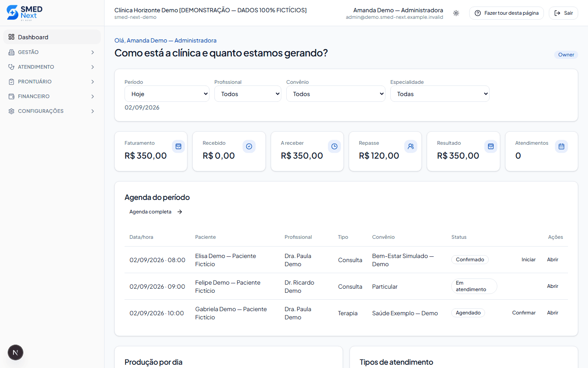
Task: Click Abrir for Felipe Demo appointment
Action: 552,286
